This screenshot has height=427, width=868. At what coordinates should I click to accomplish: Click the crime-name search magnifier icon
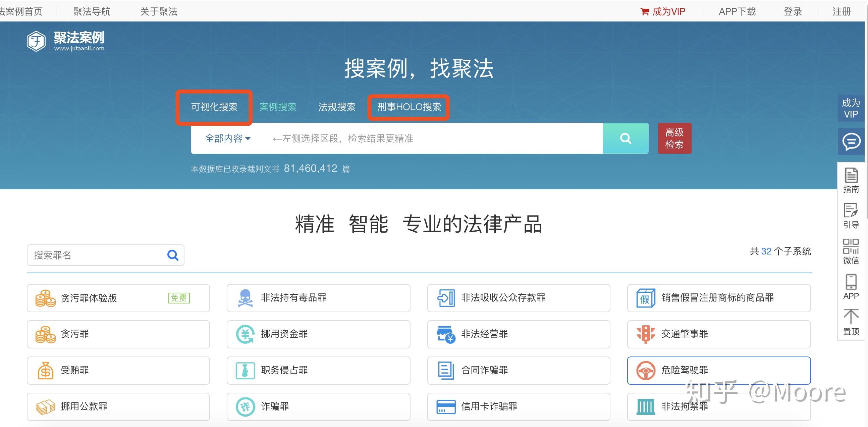click(x=173, y=255)
